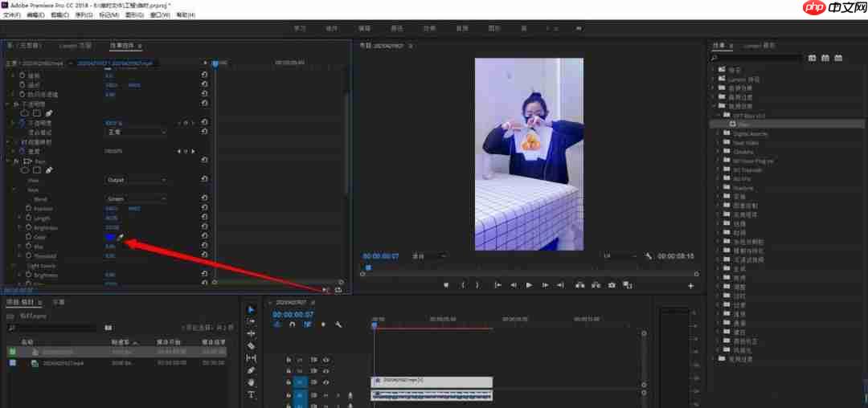Open the Rays View dropdown showing Output

136,180
